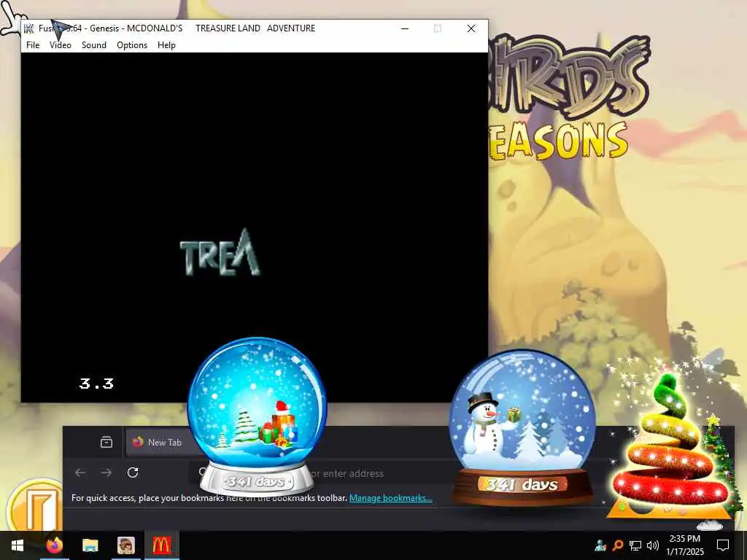
Task: Open the volume control tray icon
Action: pos(653,545)
